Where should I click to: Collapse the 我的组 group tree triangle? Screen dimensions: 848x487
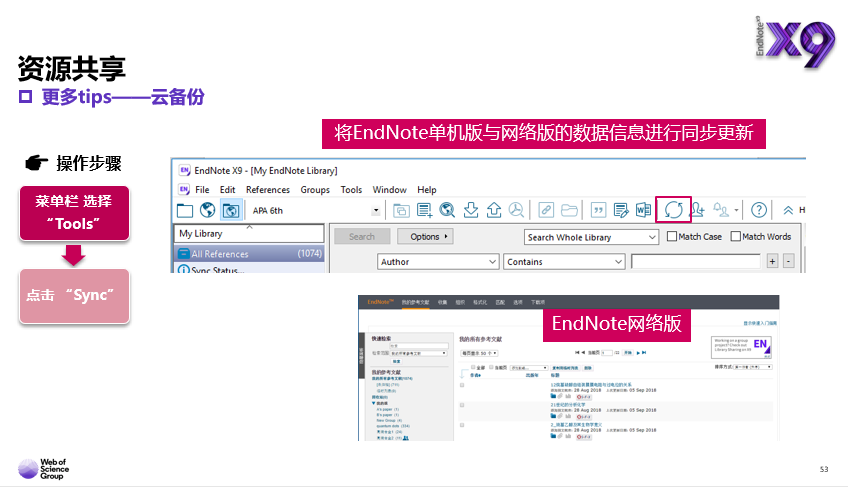click(x=374, y=403)
